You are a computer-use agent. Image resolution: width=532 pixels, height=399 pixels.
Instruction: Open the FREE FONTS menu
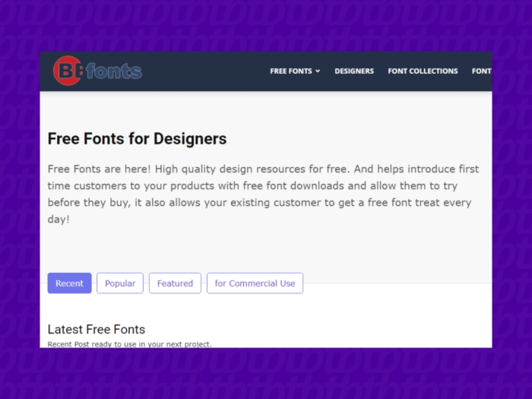[291, 71]
